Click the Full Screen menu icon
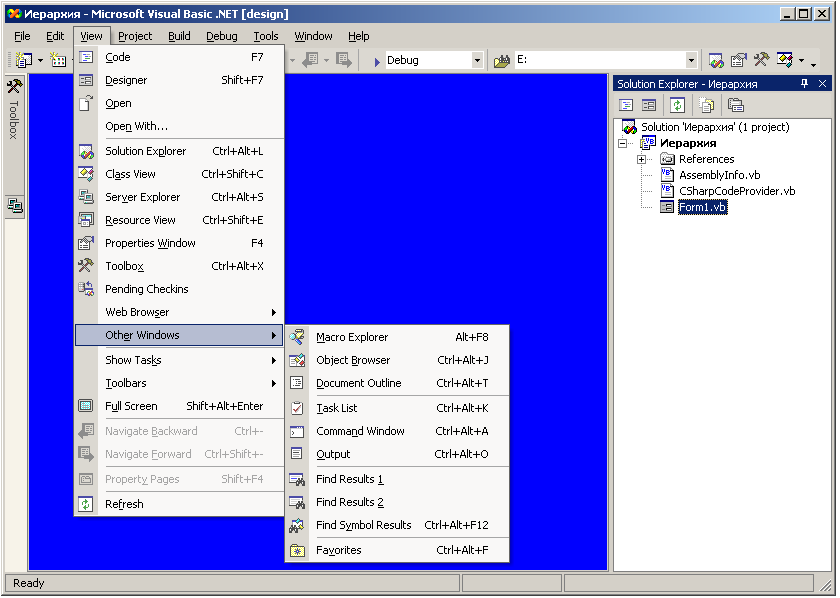The height and width of the screenshot is (598, 840). (86, 406)
